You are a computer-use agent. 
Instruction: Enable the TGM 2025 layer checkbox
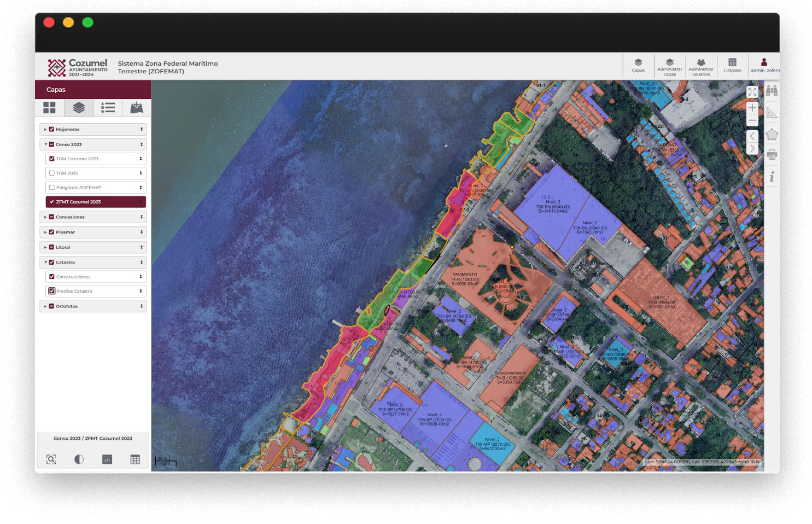pos(52,173)
